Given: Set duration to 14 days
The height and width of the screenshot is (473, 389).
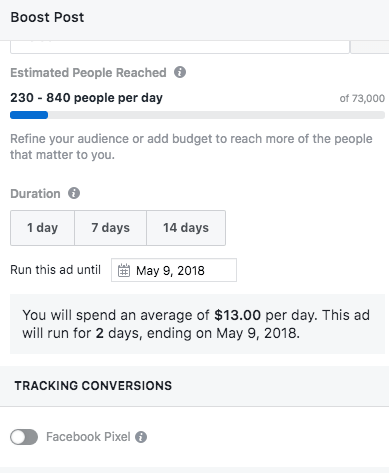Looking at the screenshot, I should [186, 228].
